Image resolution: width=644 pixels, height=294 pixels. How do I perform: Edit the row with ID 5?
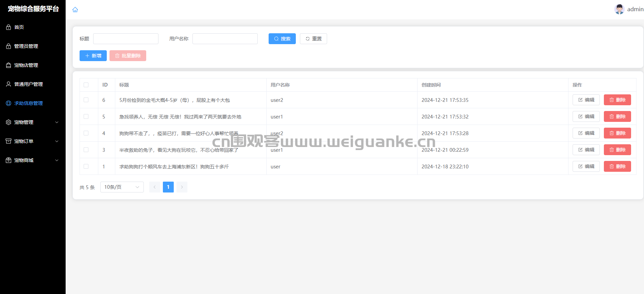586,116
